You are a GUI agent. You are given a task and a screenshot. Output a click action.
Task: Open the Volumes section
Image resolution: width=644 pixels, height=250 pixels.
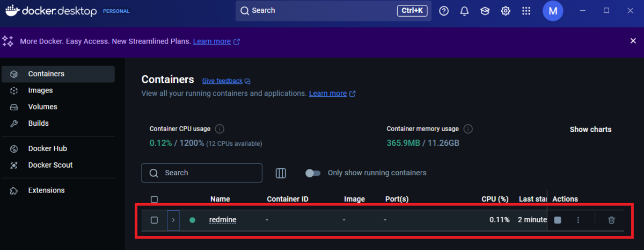coord(57,107)
